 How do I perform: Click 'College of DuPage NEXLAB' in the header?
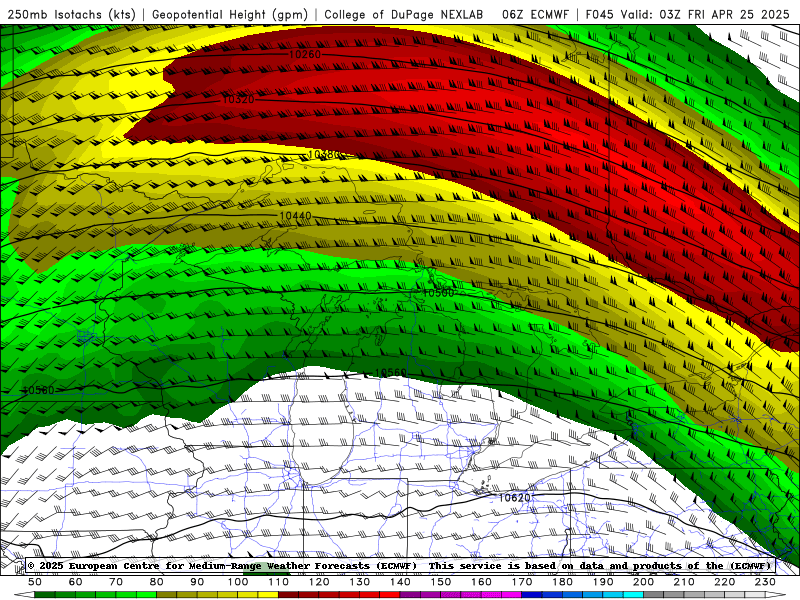coord(403,14)
